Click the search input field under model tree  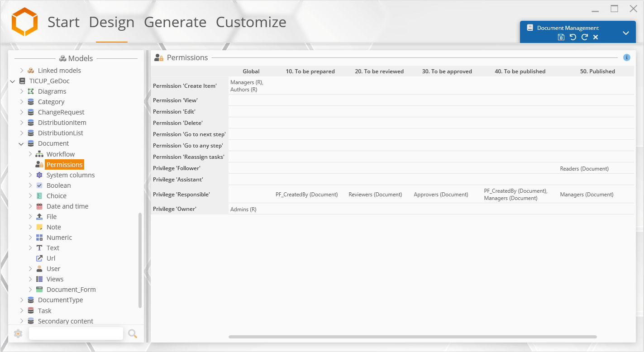point(76,334)
